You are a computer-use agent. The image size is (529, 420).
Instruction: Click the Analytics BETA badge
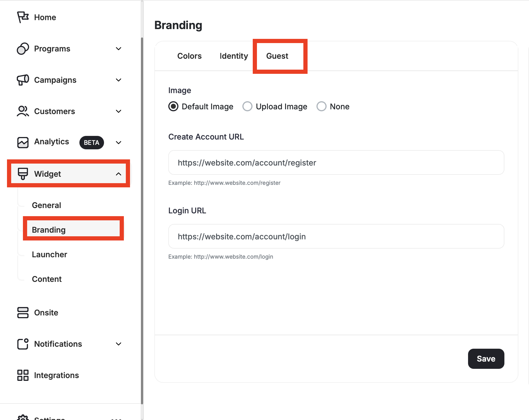91,142
